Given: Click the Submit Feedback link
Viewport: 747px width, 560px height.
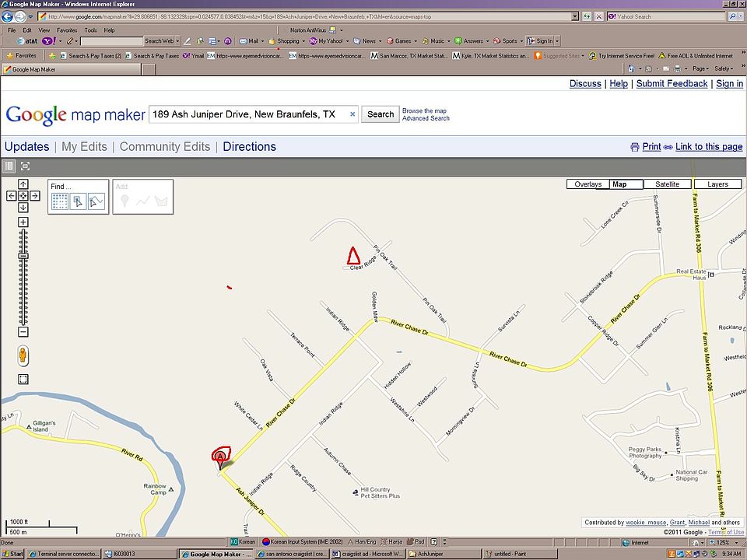Looking at the screenshot, I should [x=672, y=84].
